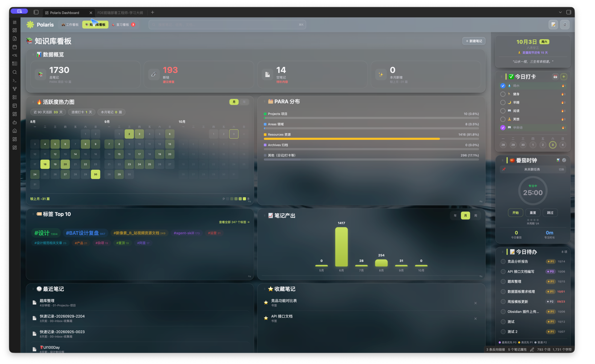Uncheck the 学英语 habit checkbox
This screenshot has height=364, width=595.
503,128
